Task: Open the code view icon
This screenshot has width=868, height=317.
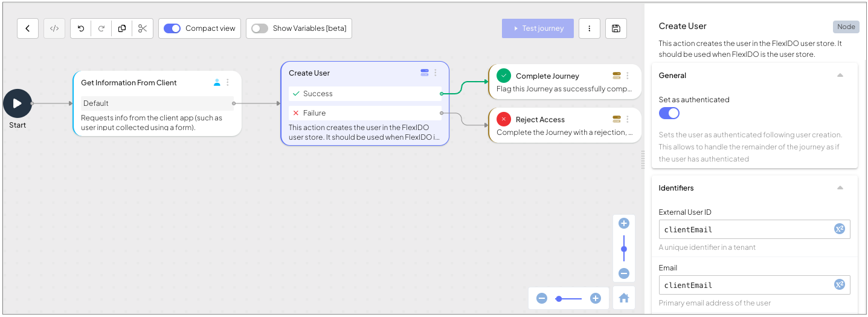Action: pyautogui.click(x=54, y=28)
